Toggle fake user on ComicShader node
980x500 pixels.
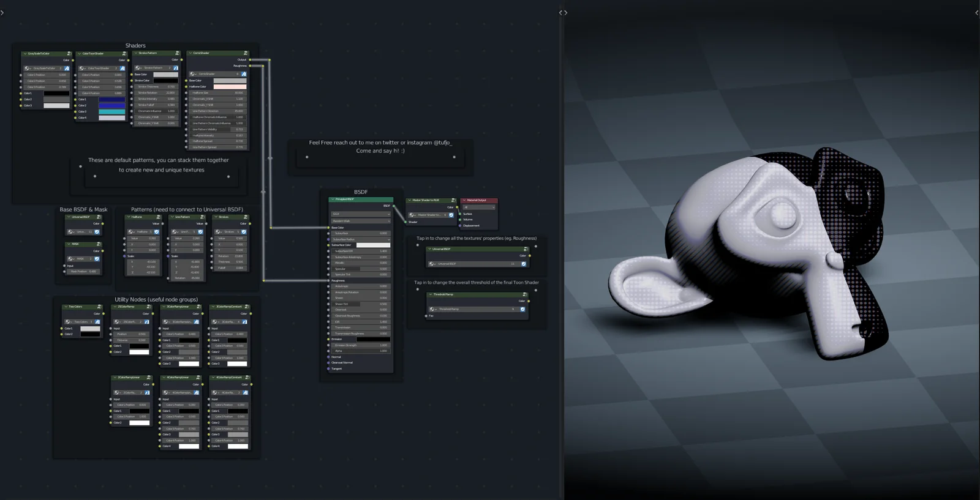[x=244, y=74]
